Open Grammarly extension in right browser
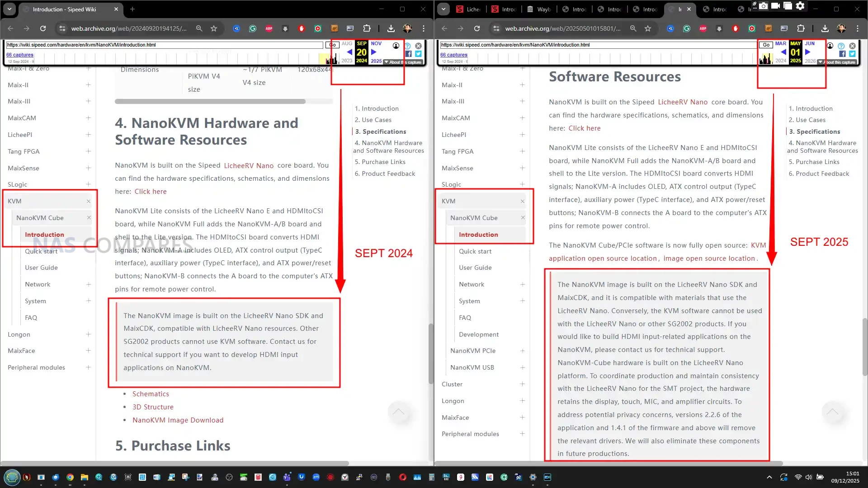Image resolution: width=868 pixels, height=488 pixels. (687, 28)
